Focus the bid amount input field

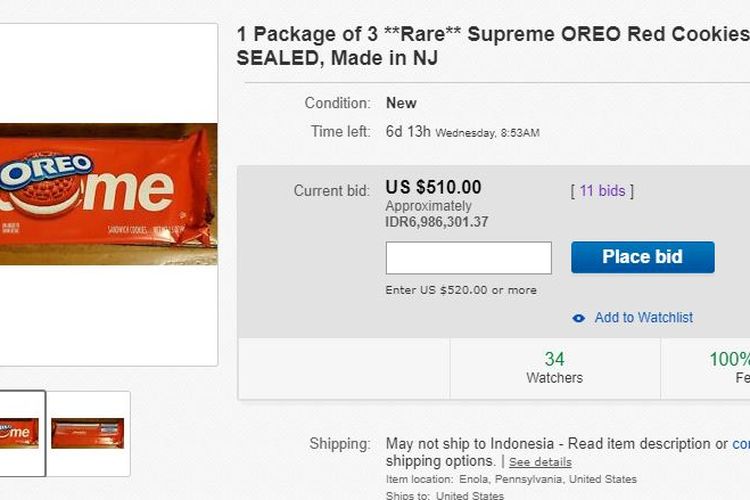tap(468, 258)
